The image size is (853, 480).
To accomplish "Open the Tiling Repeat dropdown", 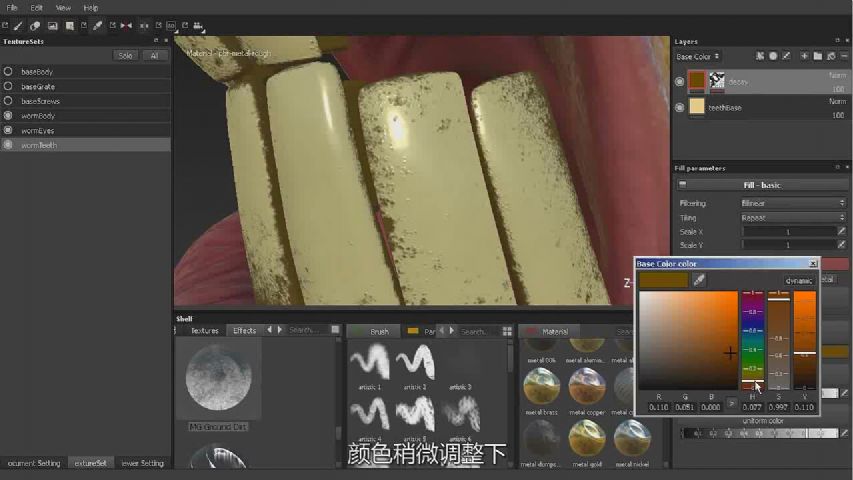I will coord(793,217).
